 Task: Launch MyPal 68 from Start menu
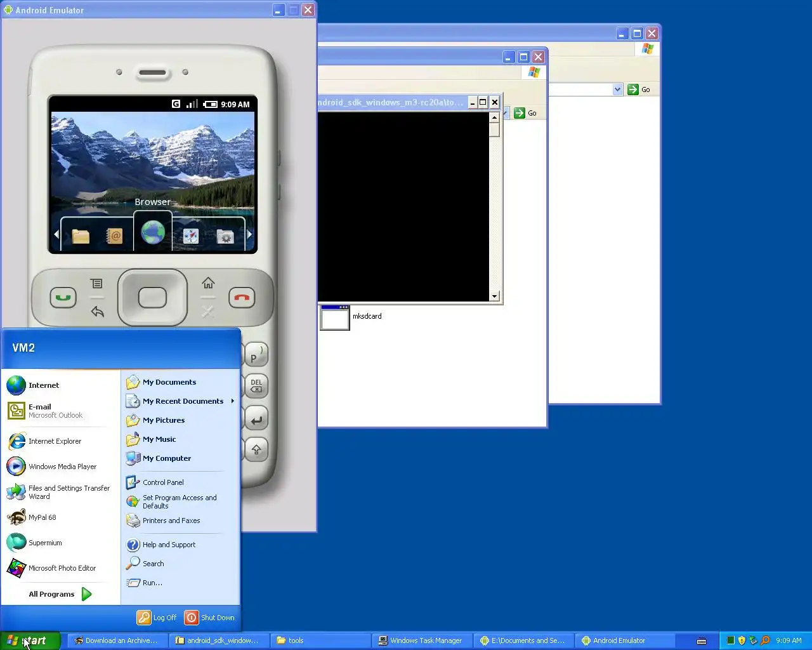click(x=61, y=517)
